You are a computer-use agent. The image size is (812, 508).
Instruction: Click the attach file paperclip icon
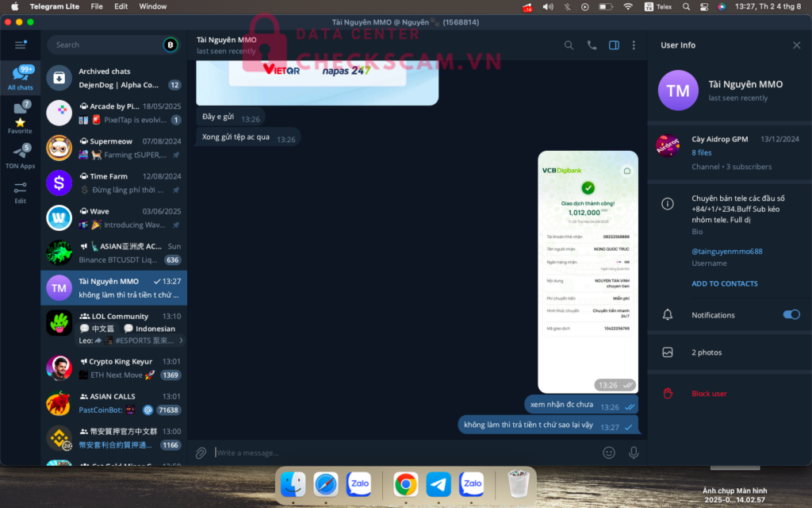pos(201,453)
